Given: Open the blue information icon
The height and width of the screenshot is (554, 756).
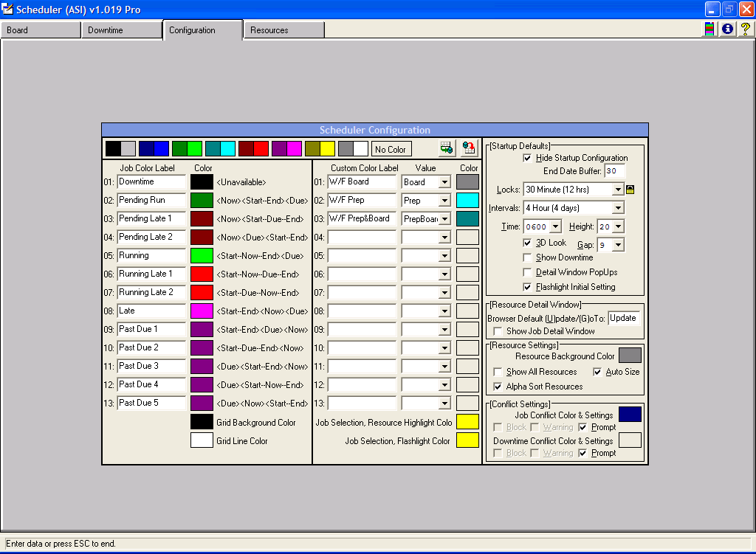Looking at the screenshot, I should tap(728, 30).
